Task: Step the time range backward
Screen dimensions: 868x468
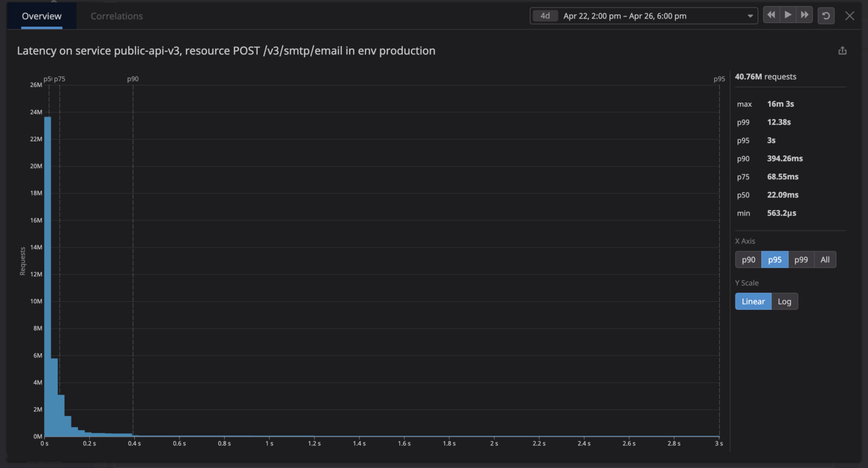Action: tap(771, 15)
